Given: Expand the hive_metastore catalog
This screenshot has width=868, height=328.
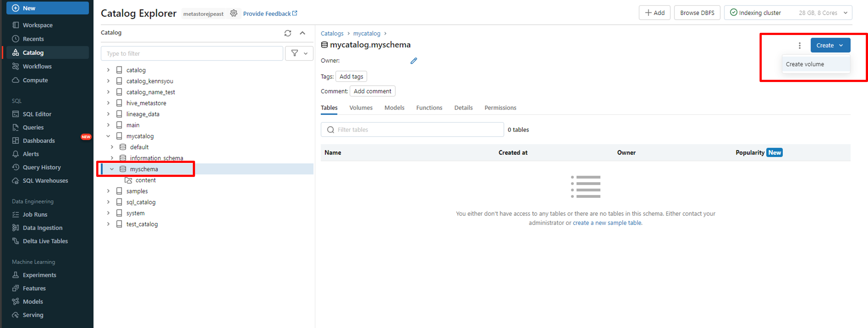Looking at the screenshot, I should [x=108, y=103].
